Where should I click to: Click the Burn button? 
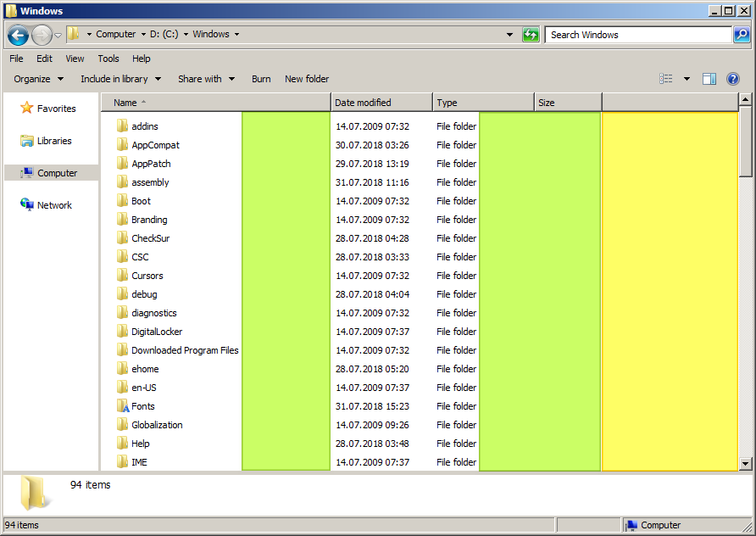click(261, 79)
